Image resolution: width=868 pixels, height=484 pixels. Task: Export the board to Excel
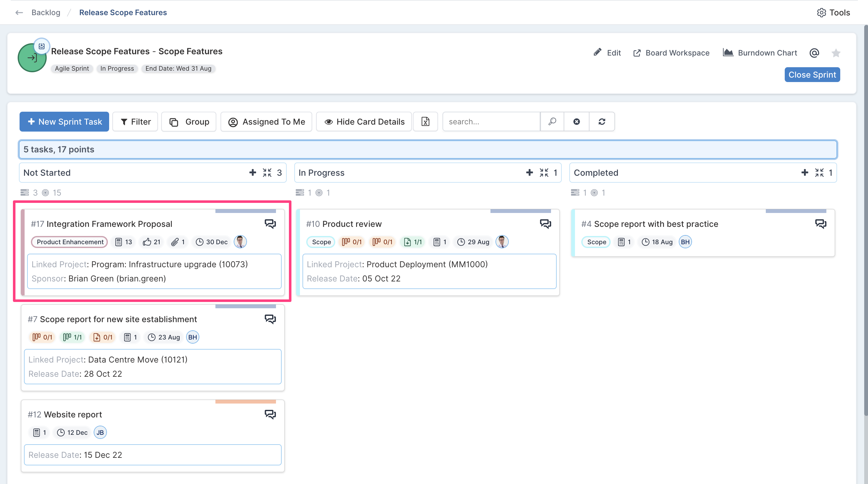click(425, 122)
